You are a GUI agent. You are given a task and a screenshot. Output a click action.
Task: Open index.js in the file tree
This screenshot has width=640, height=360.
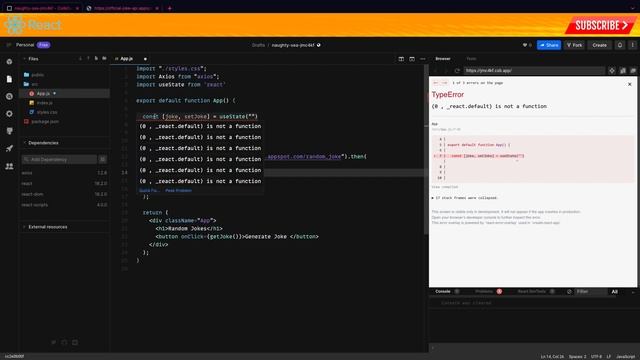44,103
